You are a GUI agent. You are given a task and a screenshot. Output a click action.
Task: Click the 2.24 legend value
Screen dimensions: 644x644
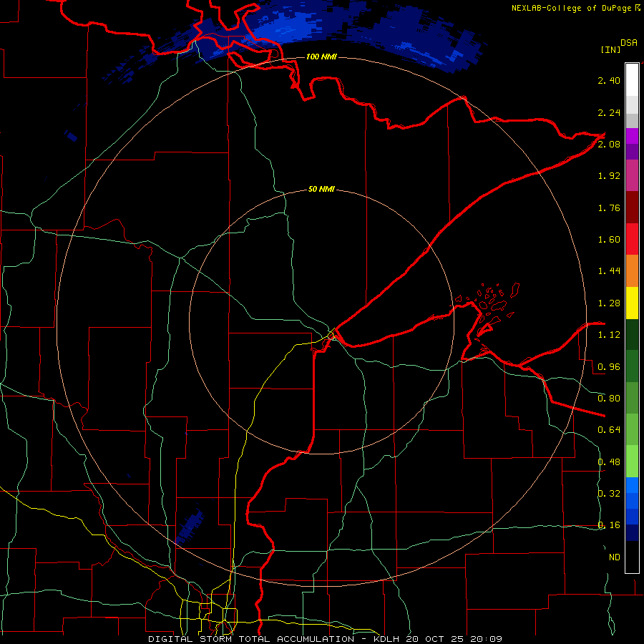[x=609, y=112]
